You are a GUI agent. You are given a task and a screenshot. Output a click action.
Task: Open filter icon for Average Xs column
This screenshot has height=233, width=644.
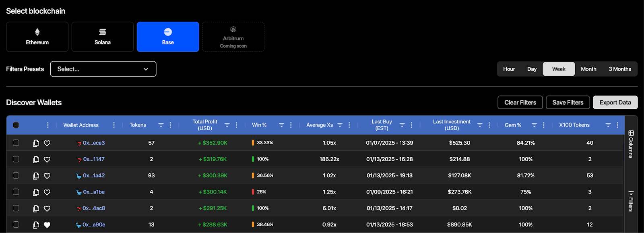[340, 125]
